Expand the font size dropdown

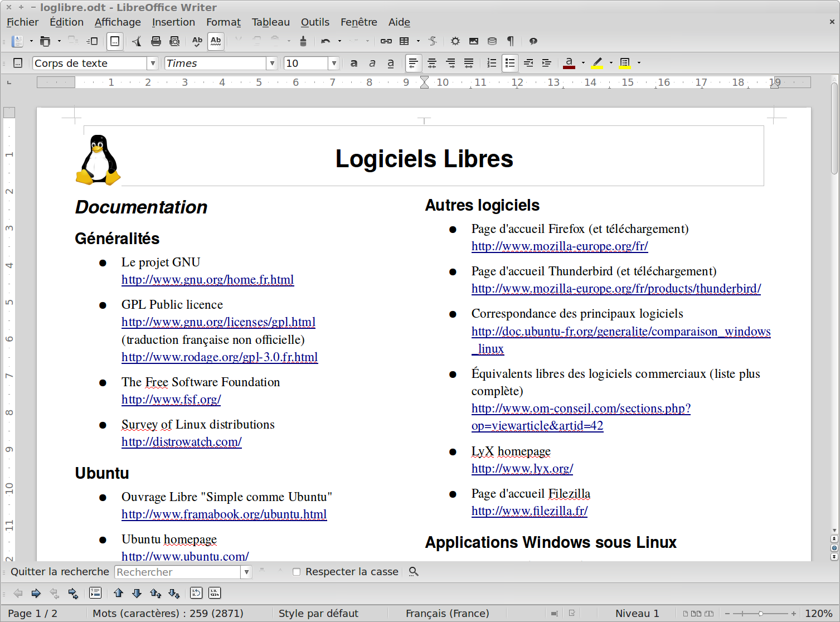pyautogui.click(x=334, y=64)
